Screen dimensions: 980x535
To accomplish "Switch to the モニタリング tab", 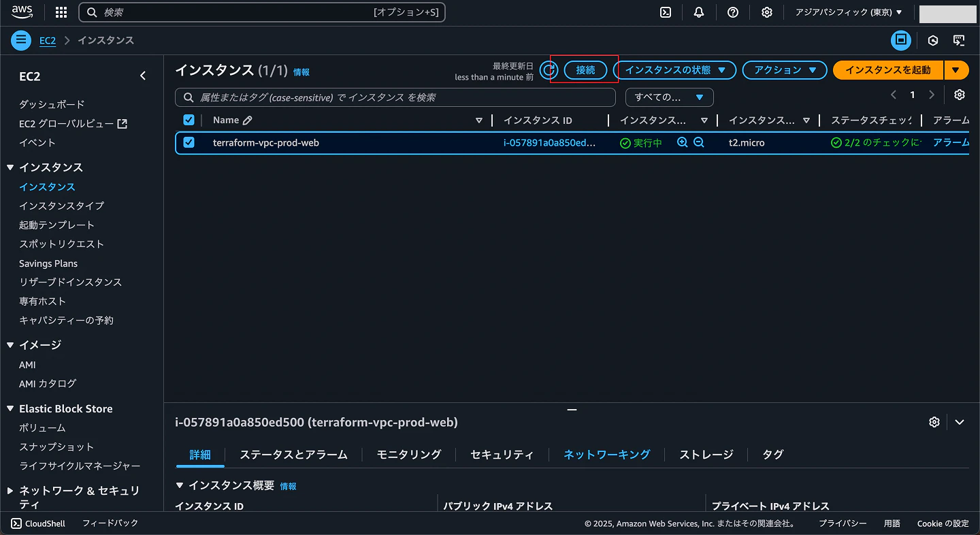I will tap(408, 455).
